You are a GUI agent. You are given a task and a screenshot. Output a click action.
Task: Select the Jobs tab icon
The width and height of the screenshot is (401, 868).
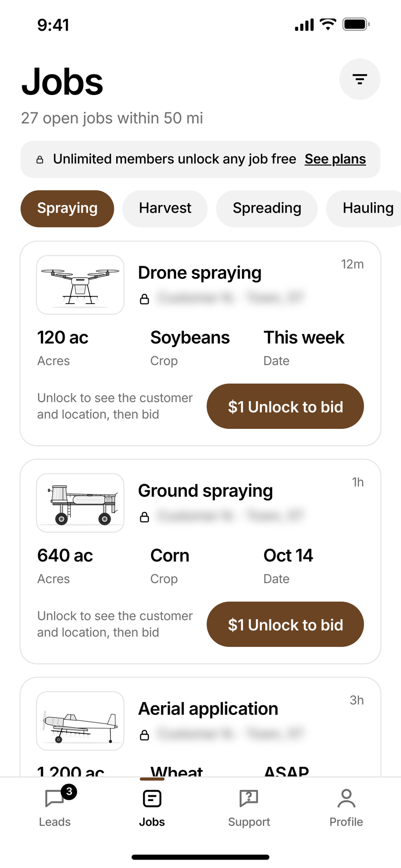coord(152,798)
